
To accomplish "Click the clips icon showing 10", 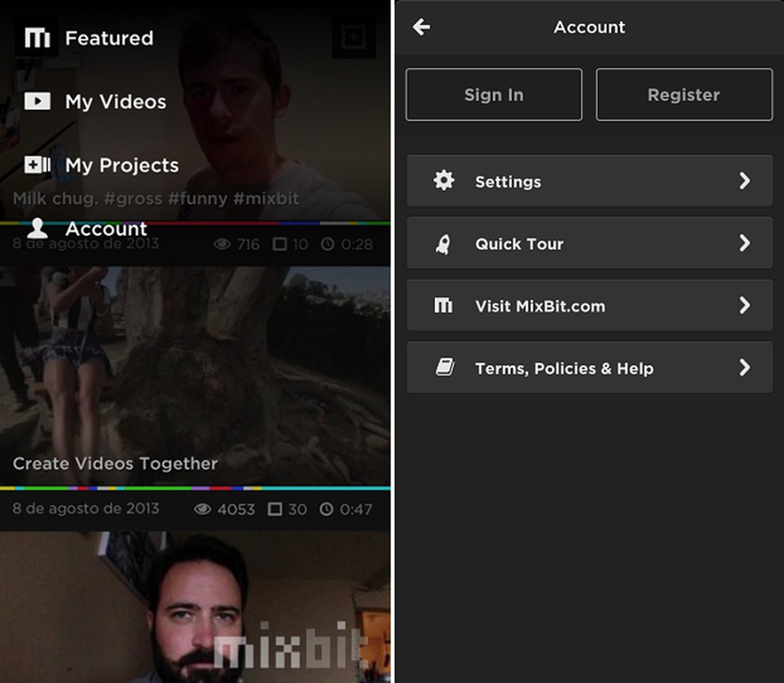I will 280,244.
